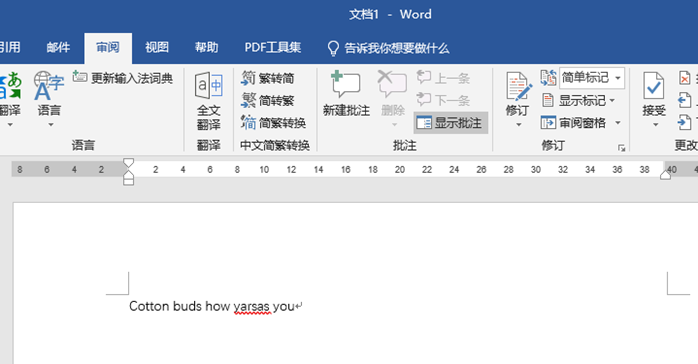This screenshot has width=698, height=364.
Task: Go to 上一条 comment
Action: pos(443,78)
